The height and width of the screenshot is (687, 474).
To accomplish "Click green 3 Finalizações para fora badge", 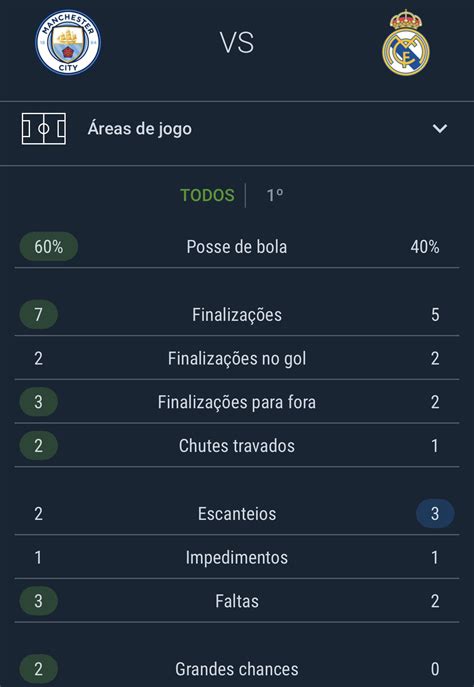I will coord(39,402).
